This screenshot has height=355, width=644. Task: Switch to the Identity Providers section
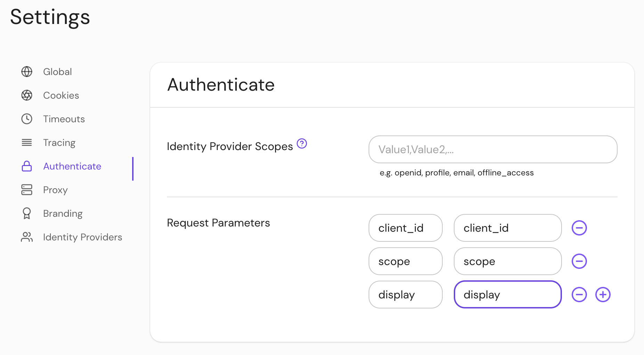click(x=82, y=237)
